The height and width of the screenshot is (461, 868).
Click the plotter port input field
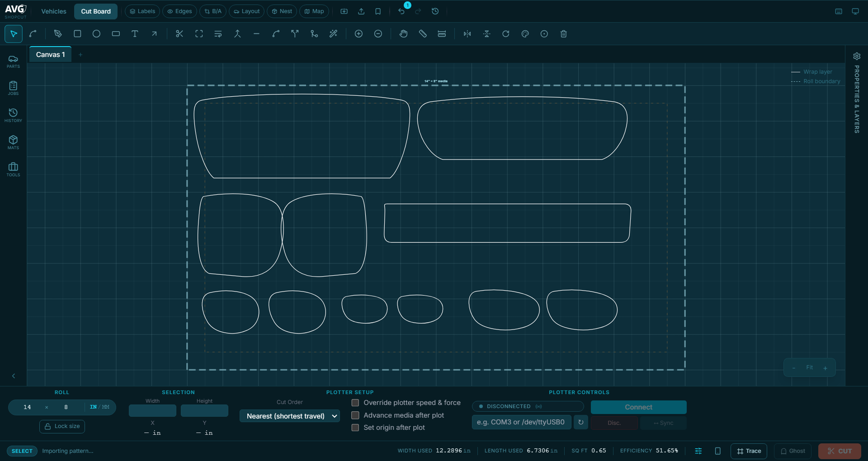pos(521,422)
